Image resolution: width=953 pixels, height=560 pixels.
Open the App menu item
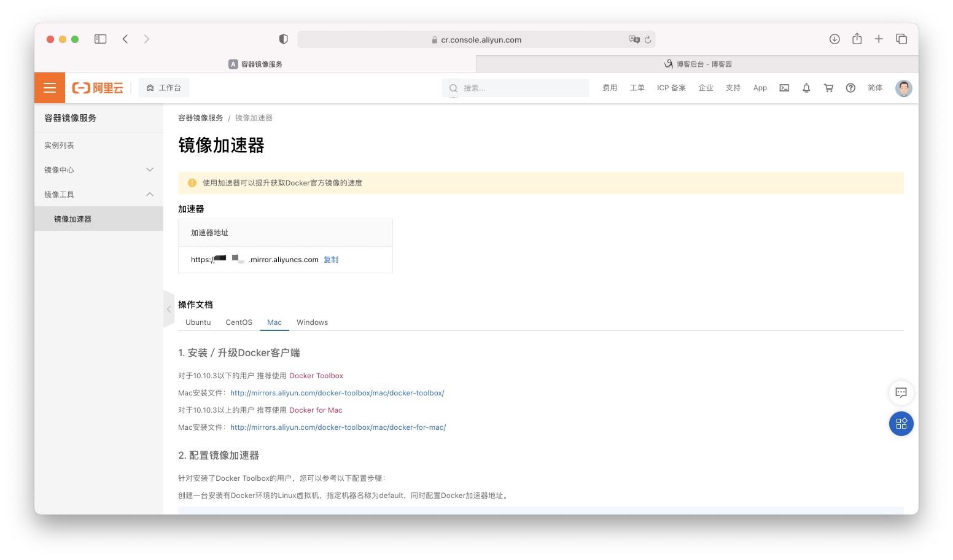coord(760,88)
